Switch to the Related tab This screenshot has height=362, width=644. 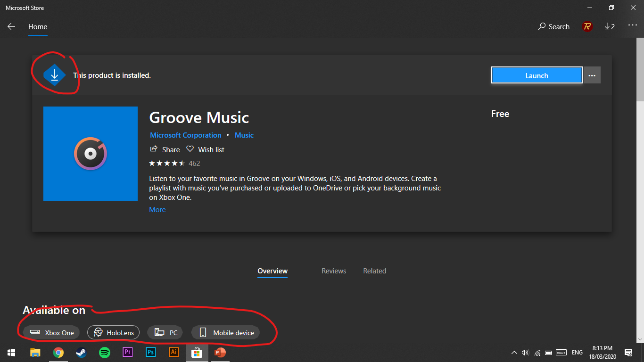[x=375, y=271]
